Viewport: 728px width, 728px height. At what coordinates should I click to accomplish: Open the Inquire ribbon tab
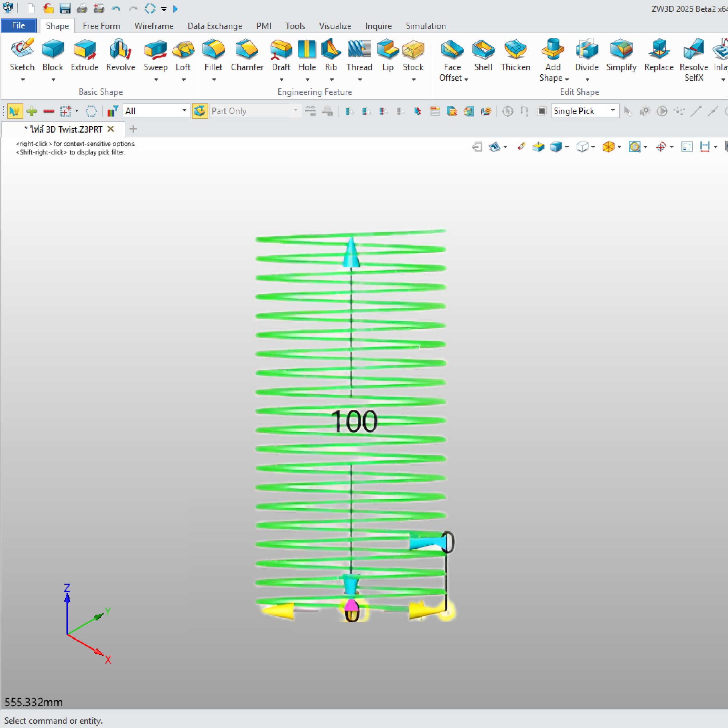378,26
